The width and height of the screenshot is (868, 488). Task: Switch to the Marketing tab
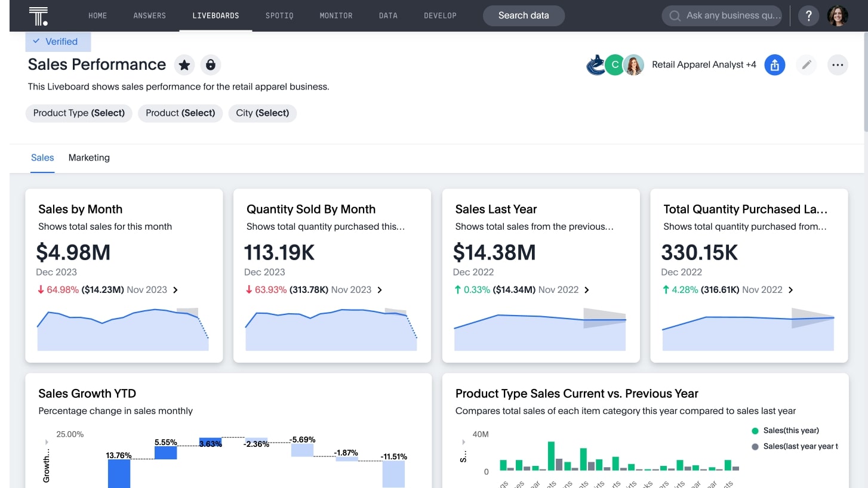[x=89, y=157]
